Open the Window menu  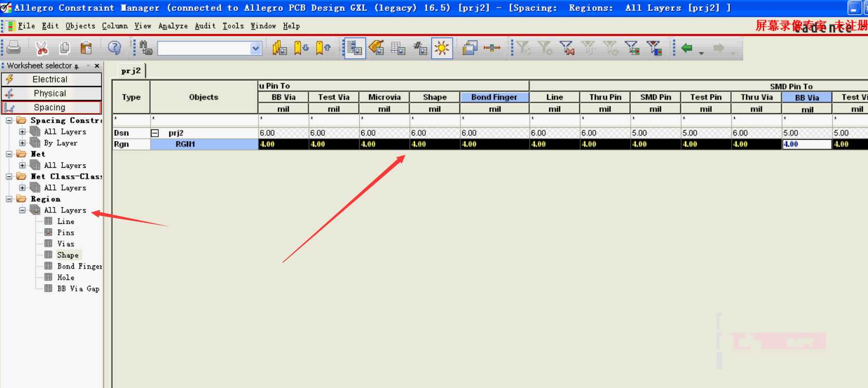click(x=263, y=26)
